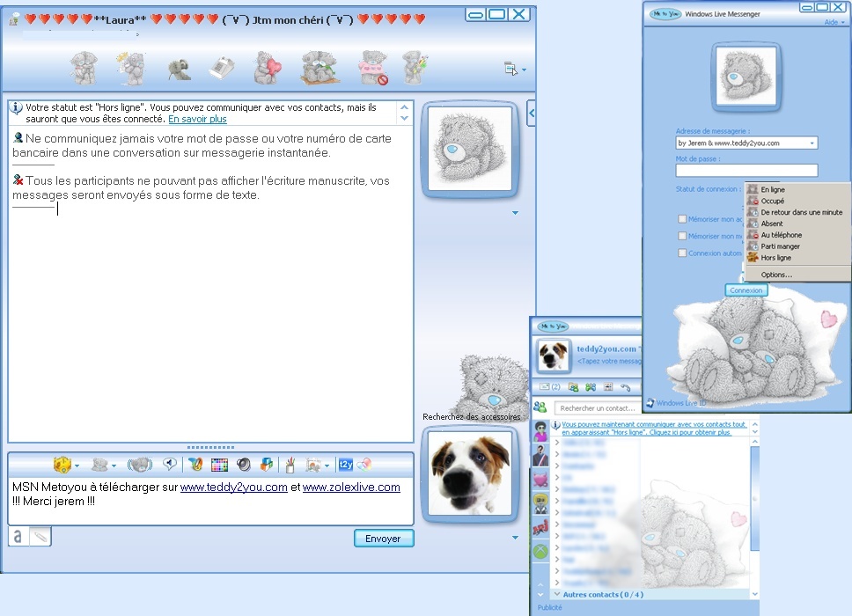Click the mail inbox icon showing (2)
The image size is (852, 616).
pos(549,387)
